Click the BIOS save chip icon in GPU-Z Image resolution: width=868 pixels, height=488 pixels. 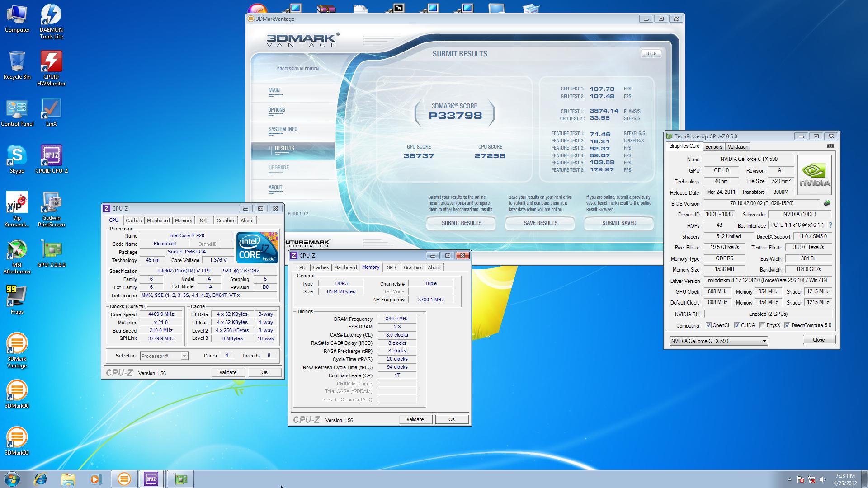[x=827, y=203]
